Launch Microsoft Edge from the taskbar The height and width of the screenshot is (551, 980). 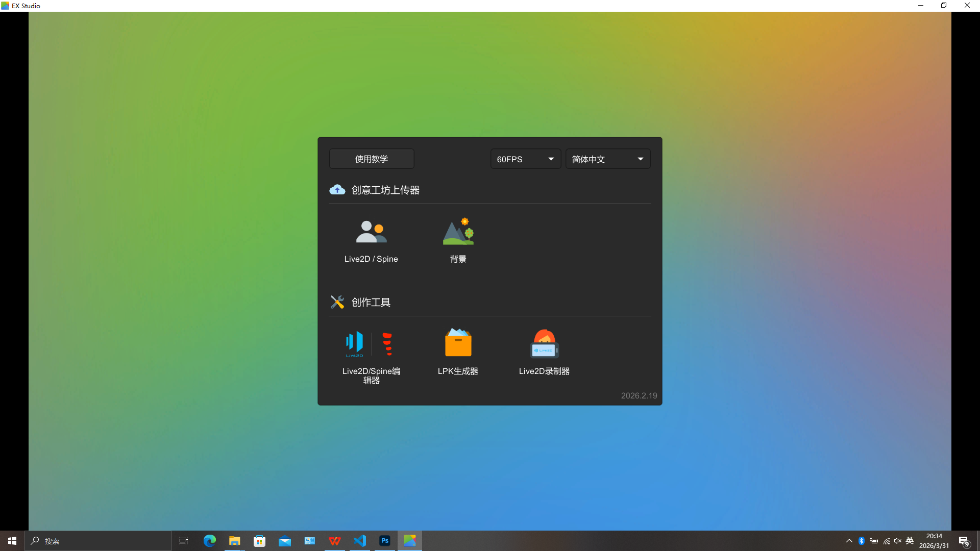pyautogui.click(x=209, y=541)
